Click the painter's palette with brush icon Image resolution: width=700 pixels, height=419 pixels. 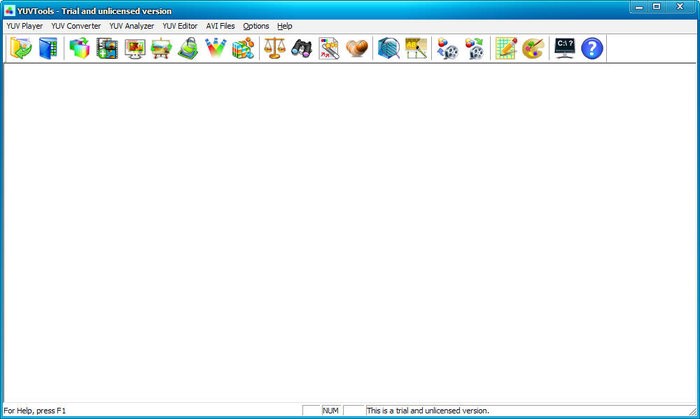point(533,48)
